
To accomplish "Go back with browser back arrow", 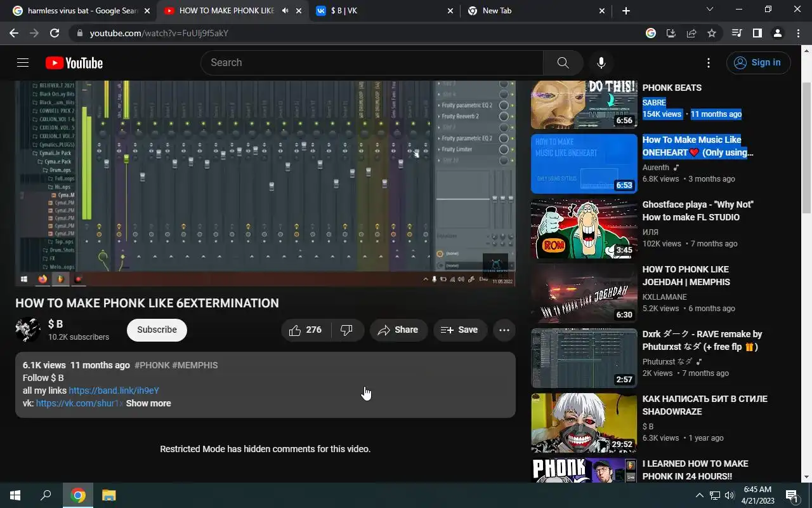I will point(14,33).
